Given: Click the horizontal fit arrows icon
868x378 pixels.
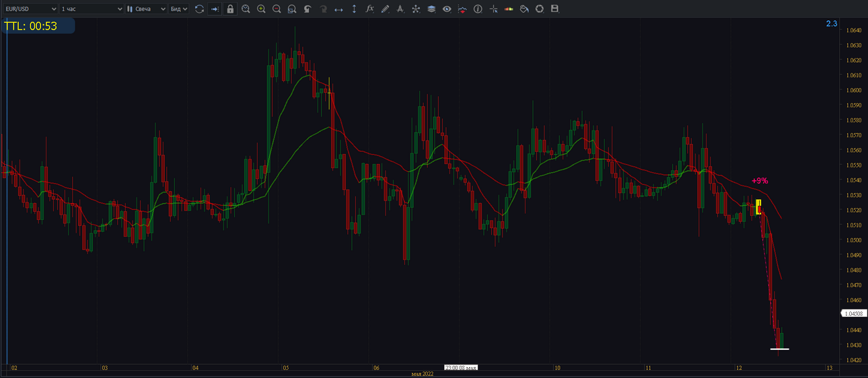Looking at the screenshot, I should coord(338,9).
